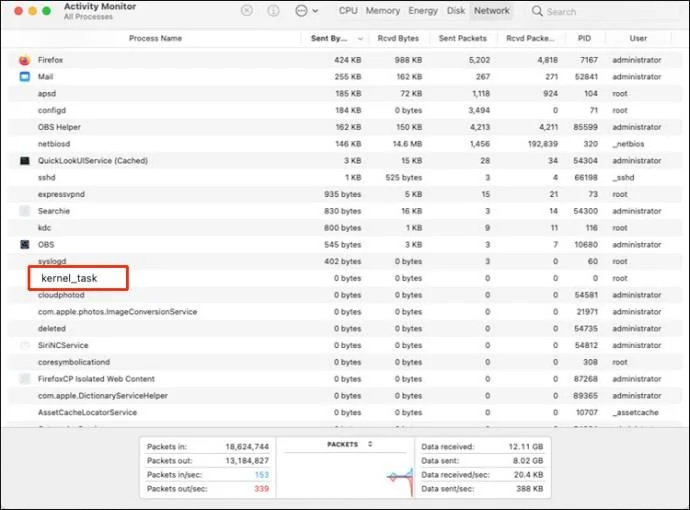The width and height of the screenshot is (690, 510).
Task: Click netbiosd Rcvd Bytes 14.6 MB cell
Action: pos(407,144)
